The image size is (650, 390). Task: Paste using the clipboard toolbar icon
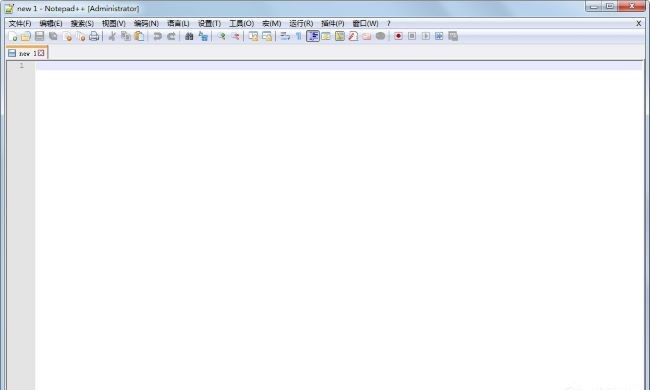pyautogui.click(x=139, y=36)
